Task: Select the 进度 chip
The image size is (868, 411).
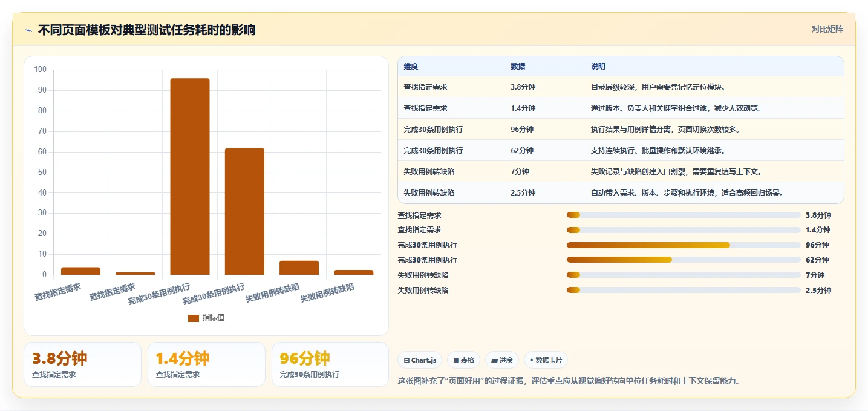Action: click(502, 360)
